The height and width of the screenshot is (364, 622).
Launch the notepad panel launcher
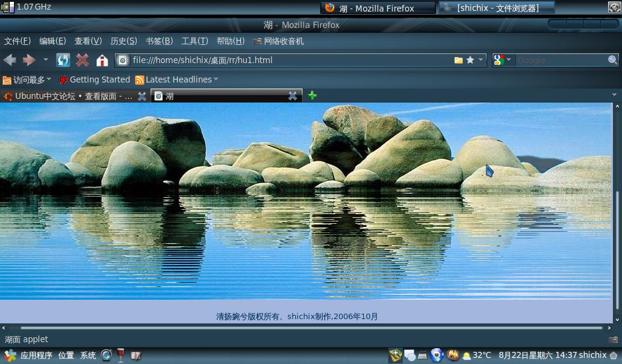[135, 356]
